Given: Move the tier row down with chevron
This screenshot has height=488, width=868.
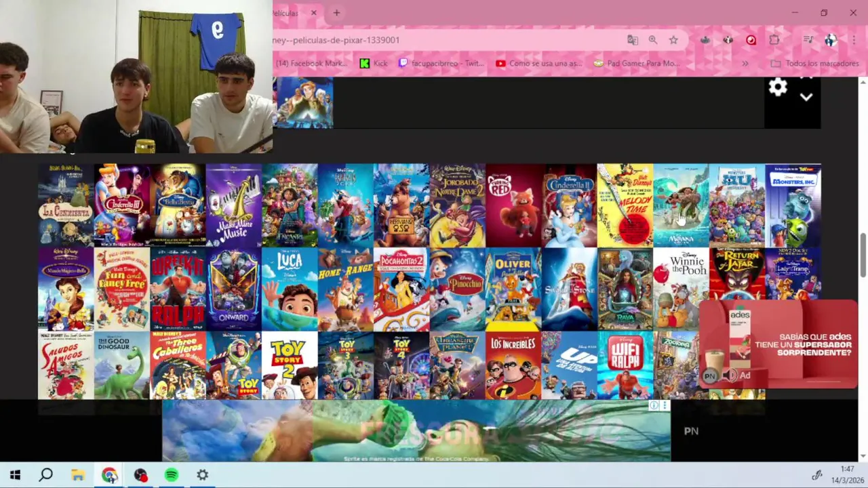Looking at the screenshot, I should coord(806,98).
